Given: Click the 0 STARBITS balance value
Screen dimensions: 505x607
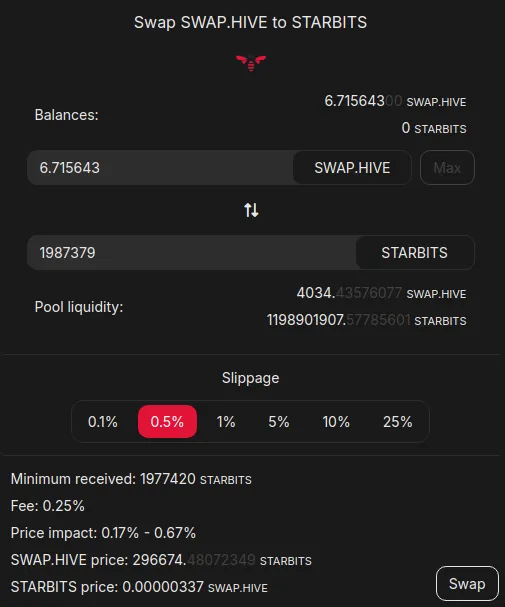Looking at the screenshot, I should (434, 128).
